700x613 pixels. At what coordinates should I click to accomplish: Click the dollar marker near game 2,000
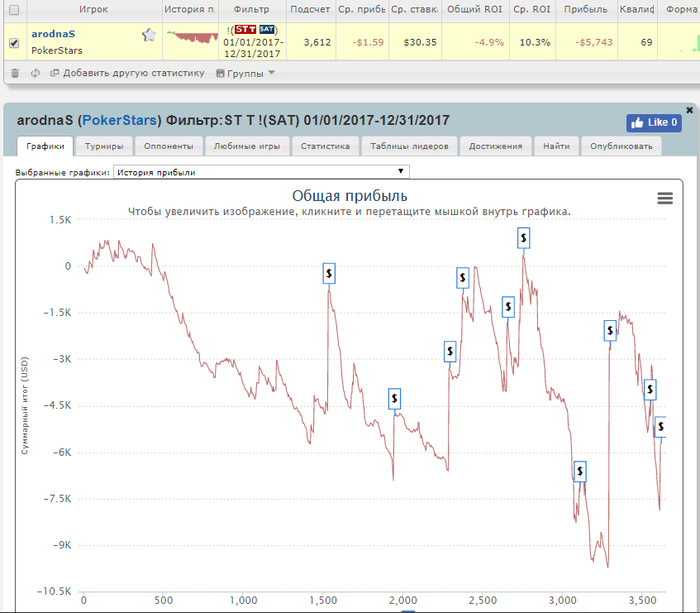(x=394, y=398)
